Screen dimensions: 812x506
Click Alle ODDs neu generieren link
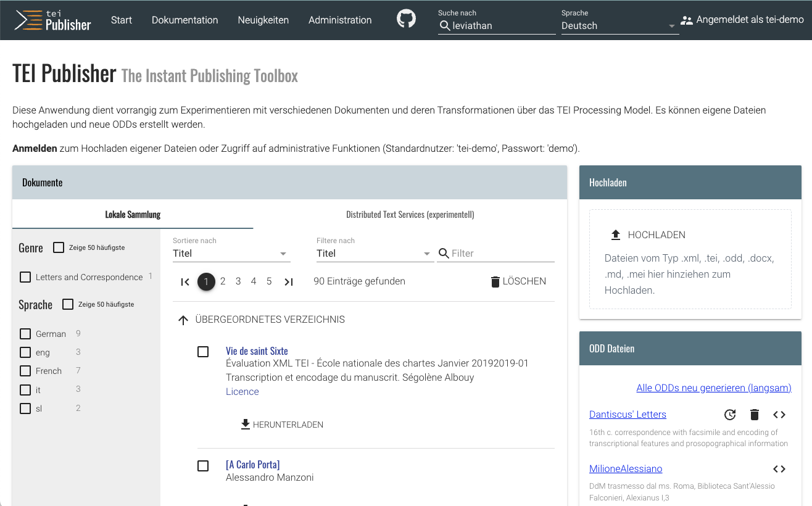tap(713, 388)
